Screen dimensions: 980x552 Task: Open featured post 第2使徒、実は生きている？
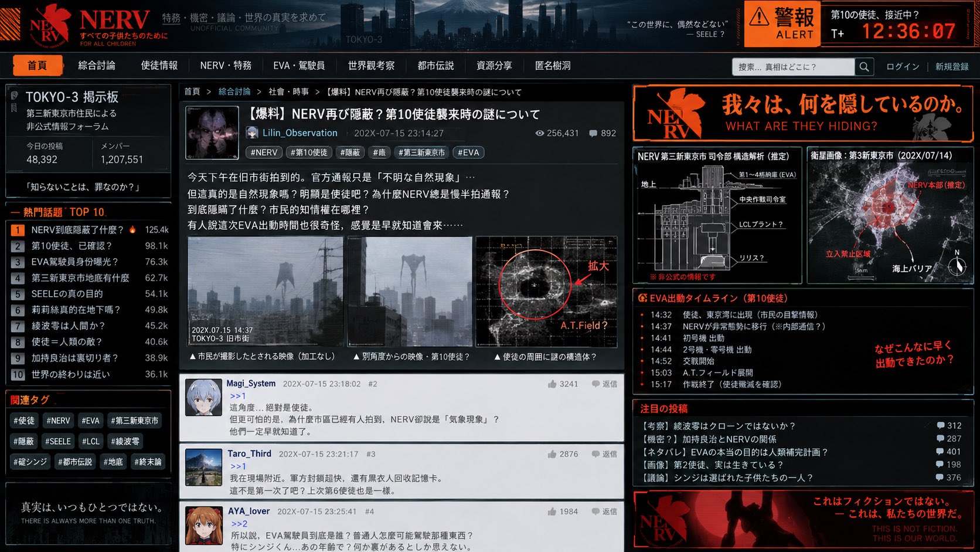coord(713,465)
